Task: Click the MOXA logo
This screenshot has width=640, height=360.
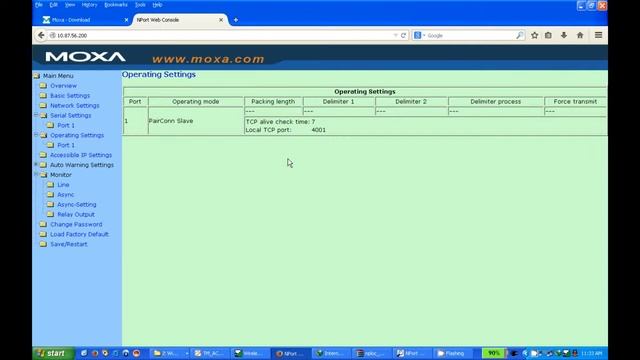Action: point(85,57)
